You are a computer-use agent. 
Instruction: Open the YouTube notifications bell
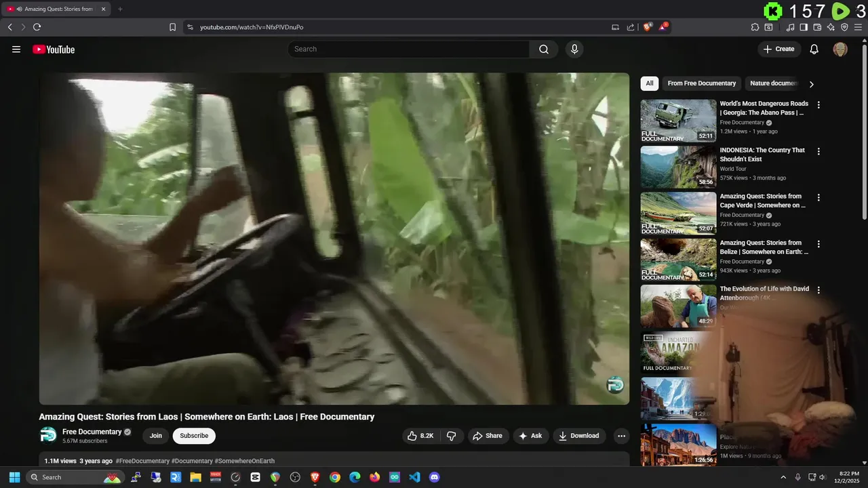[814, 49]
